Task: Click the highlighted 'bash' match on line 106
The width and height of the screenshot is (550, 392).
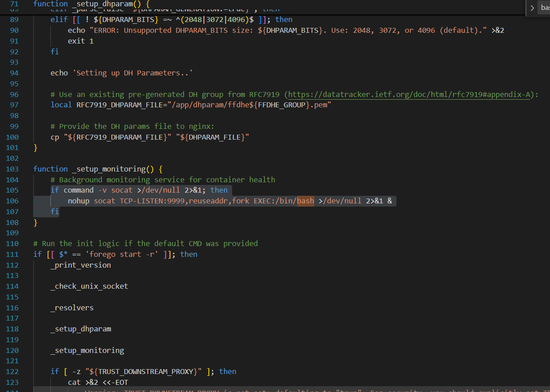Action: [305, 201]
